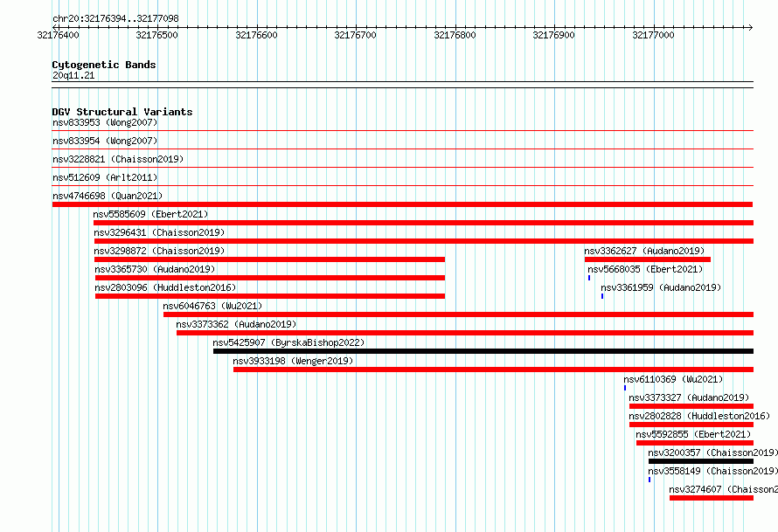This screenshot has height=532, width=778.
Task: Click the 32176700 ruler position
Action: coord(355,35)
